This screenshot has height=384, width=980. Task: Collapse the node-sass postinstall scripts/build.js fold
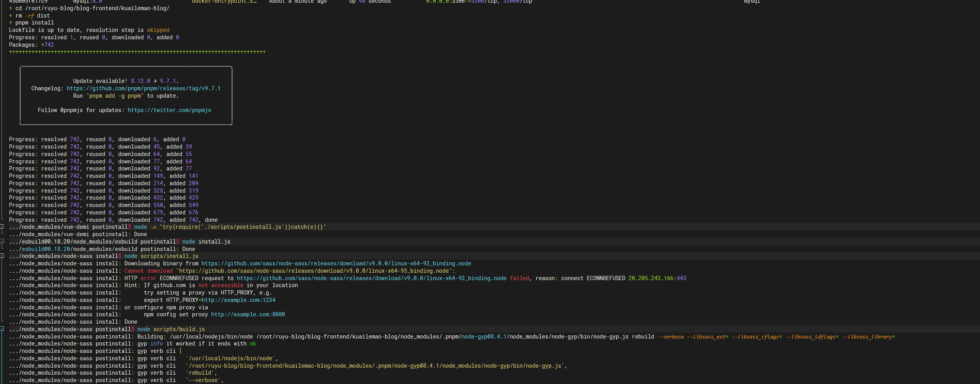click(2, 329)
